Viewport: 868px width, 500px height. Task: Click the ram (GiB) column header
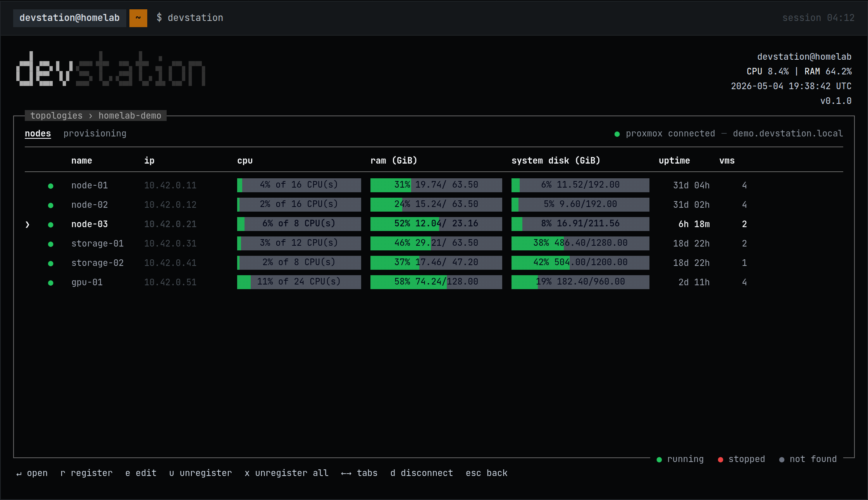(394, 160)
